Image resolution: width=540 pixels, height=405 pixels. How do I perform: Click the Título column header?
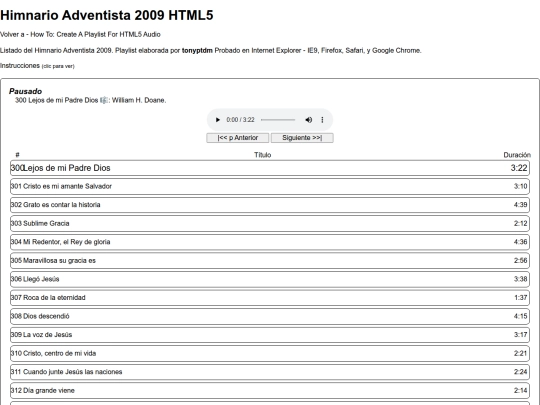tap(262, 155)
